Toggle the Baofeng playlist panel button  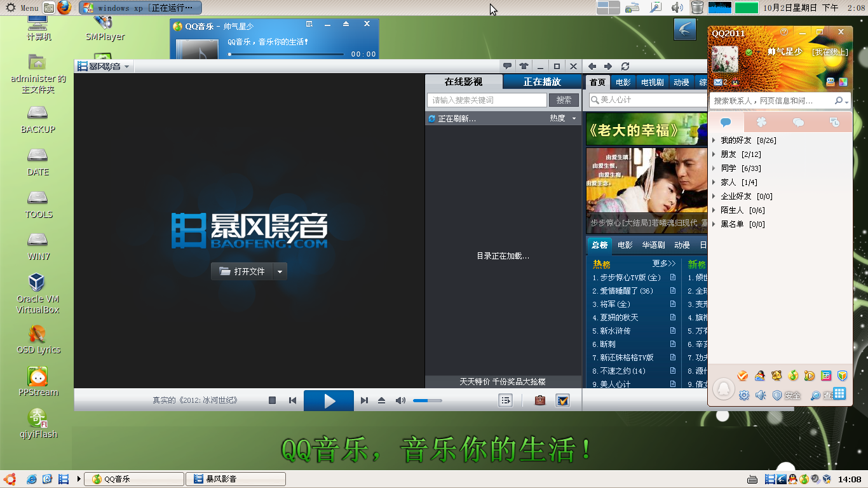click(505, 400)
